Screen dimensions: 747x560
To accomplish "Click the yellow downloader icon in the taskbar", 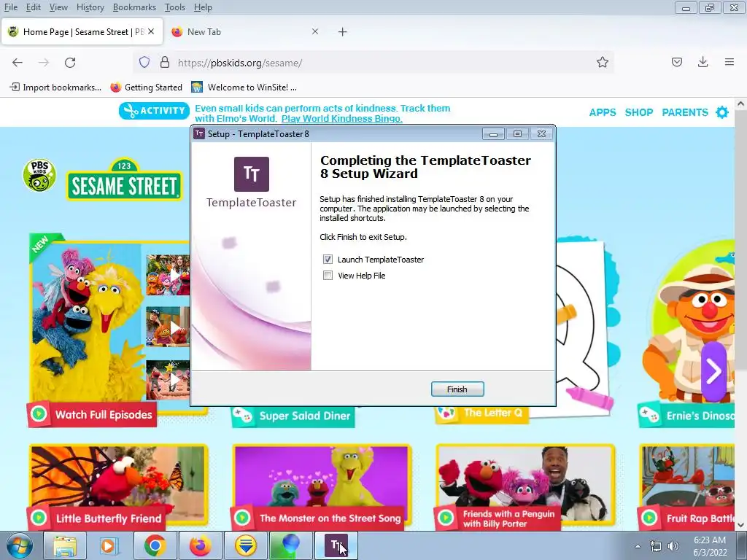I will (x=245, y=545).
